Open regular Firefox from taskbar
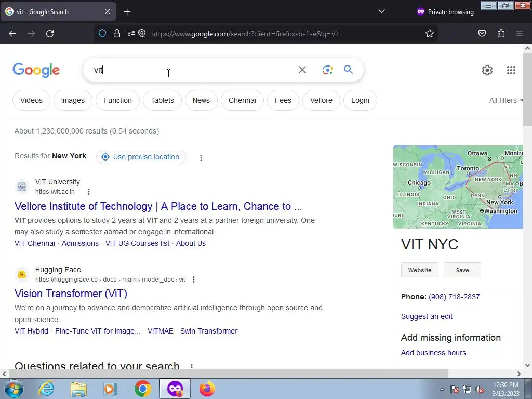 coord(207,389)
